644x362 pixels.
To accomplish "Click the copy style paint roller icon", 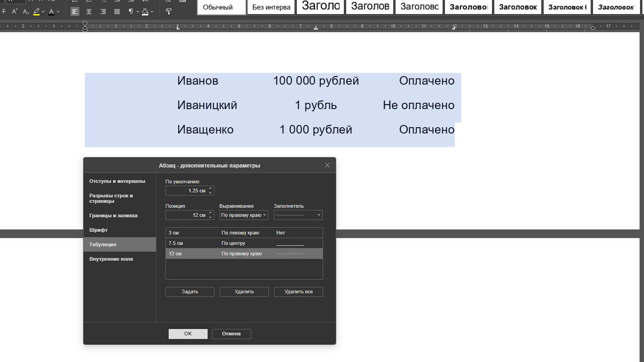I will [x=169, y=11].
